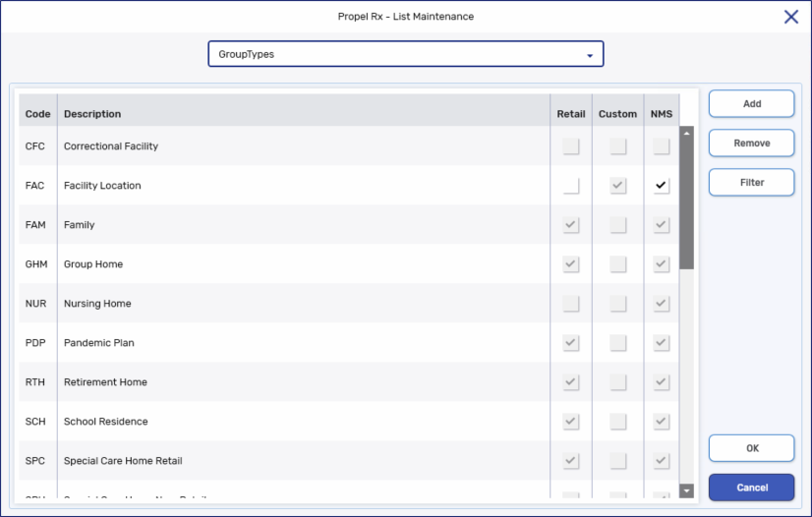Toggle Retail checkbox for Nursing Home
812x517 pixels.
click(x=571, y=304)
